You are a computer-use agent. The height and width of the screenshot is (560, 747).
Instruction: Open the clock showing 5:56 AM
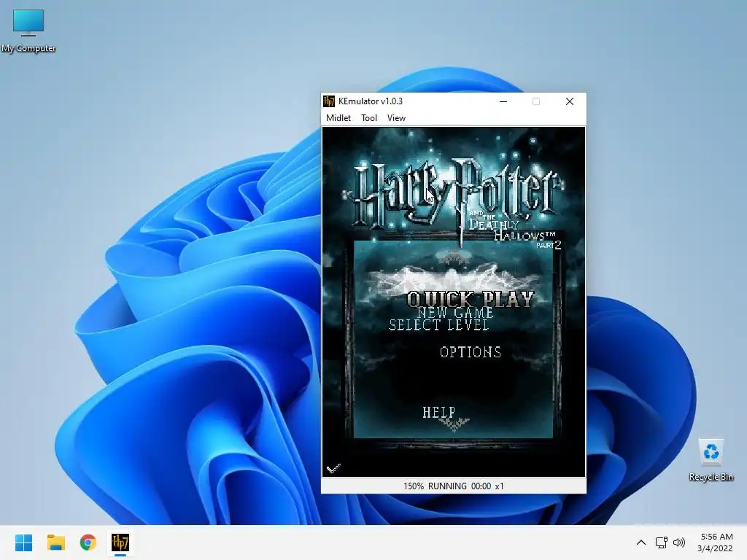point(715,542)
